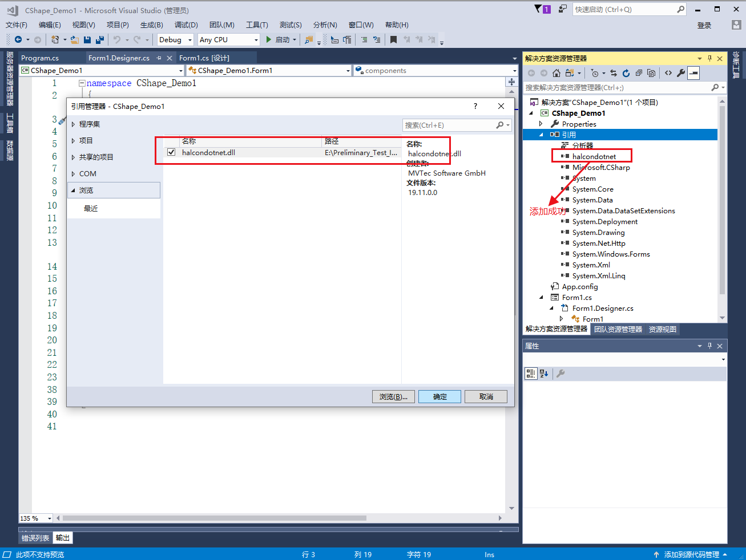
Task: Select halcondotnet in Solution Explorer references
Action: click(594, 156)
